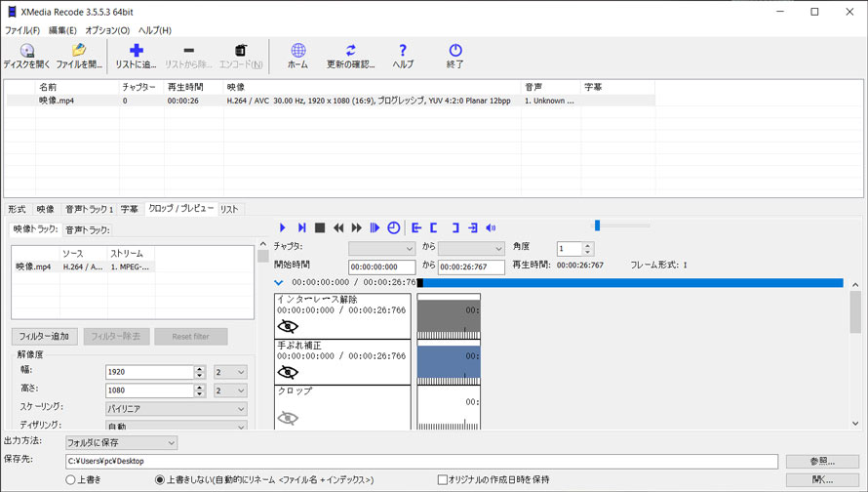Screen dimensions: 868x492
Task: Open disc with ディスクを開く icon
Action: tap(26, 51)
